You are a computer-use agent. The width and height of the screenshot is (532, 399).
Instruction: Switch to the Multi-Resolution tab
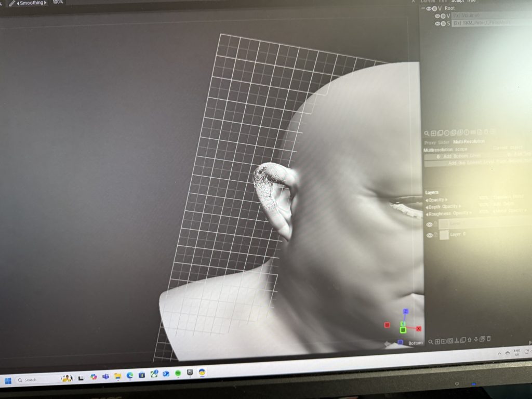click(x=469, y=141)
